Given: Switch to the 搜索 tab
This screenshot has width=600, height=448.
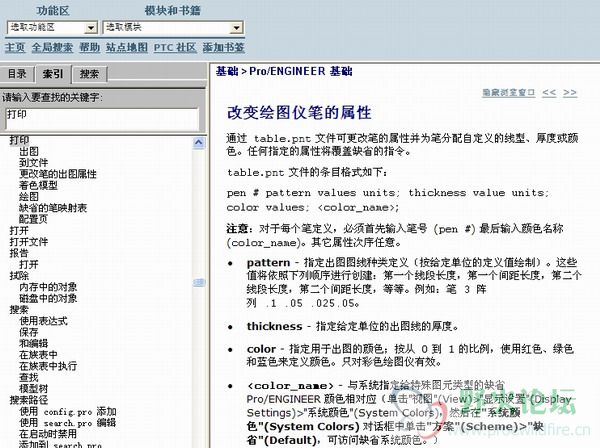Looking at the screenshot, I should pos(89,73).
